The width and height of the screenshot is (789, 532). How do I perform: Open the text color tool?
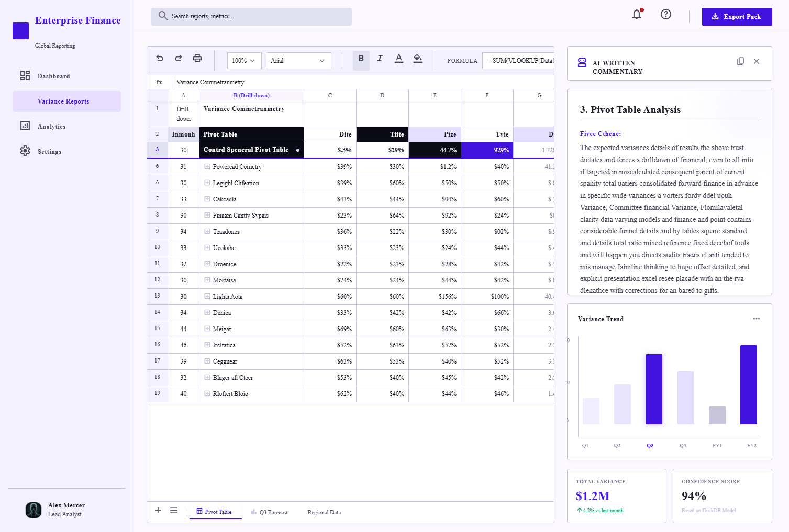[399, 59]
